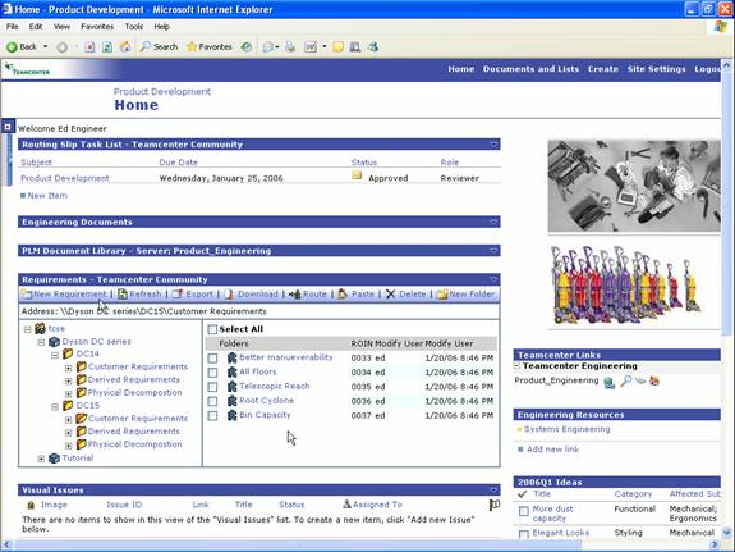Tick the Bin Capacity checkbox
The image size is (735, 552).
tap(212, 416)
